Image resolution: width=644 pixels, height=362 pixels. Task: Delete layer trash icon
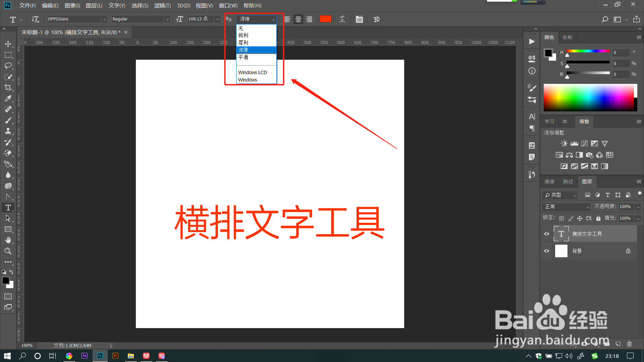click(x=629, y=344)
